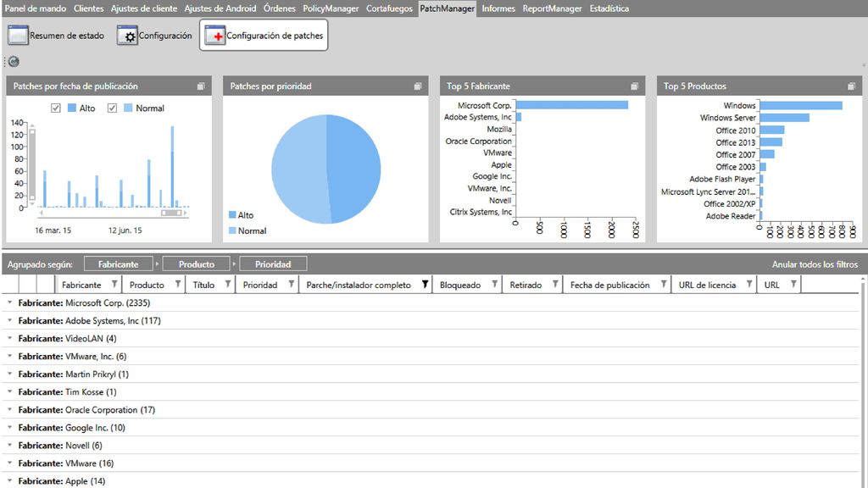The height and width of the screenshot is (488, 868).
Task: Expand the Microsoft Corp. (2335) group
Action: click(x=9, y=302)
